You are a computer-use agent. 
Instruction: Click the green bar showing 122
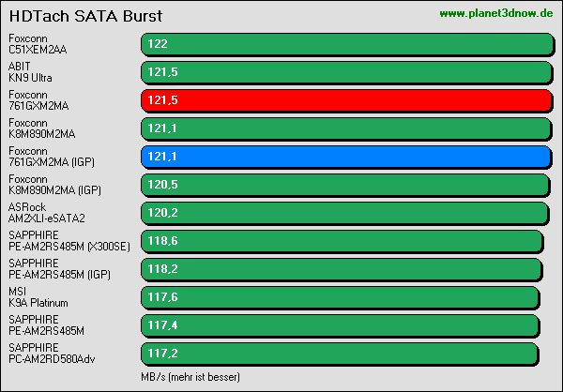(347, 44)
